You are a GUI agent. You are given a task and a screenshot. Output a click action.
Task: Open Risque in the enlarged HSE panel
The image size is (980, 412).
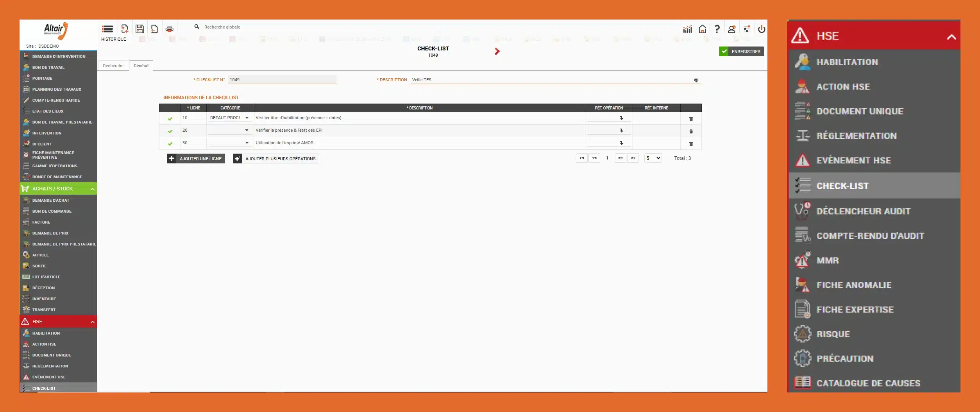(874, 334)
